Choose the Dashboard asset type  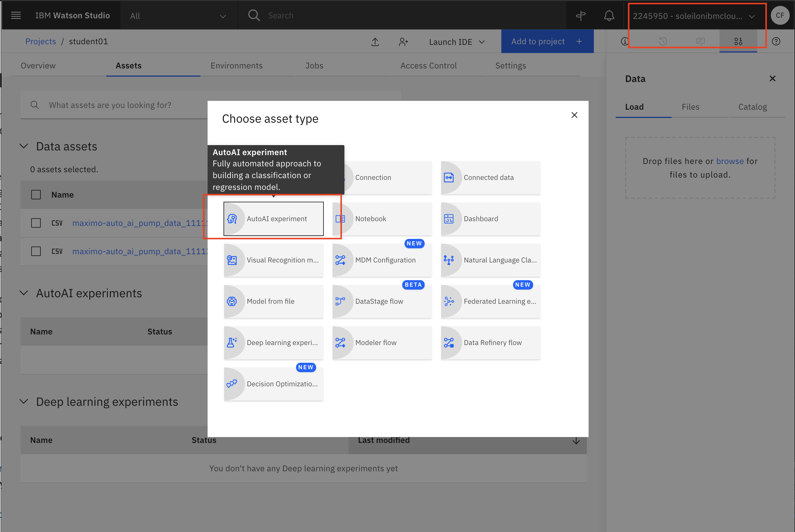(490, 219)
